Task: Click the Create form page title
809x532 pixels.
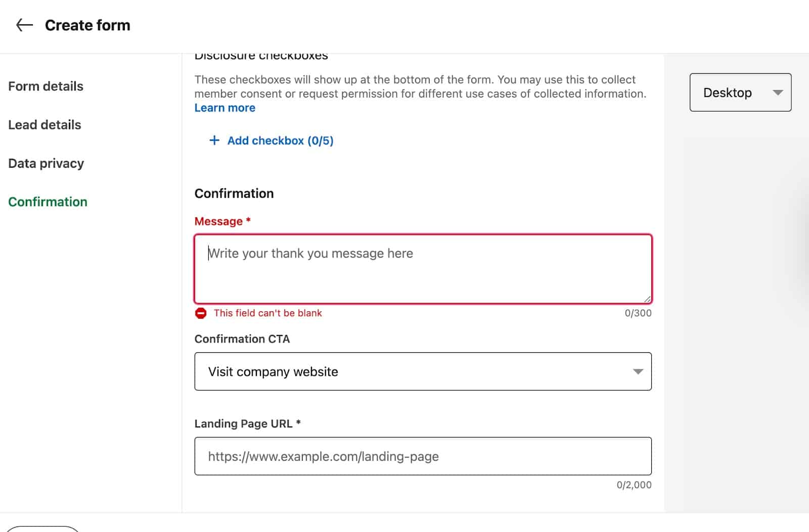Action: tap(87, 25)
